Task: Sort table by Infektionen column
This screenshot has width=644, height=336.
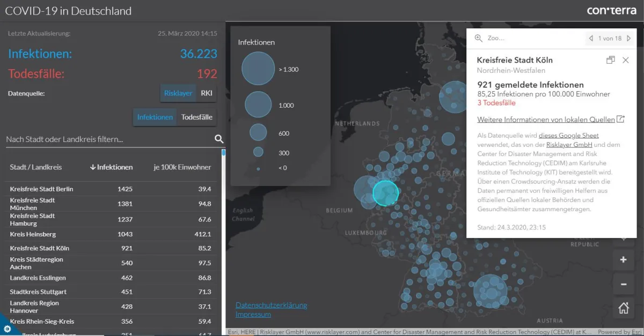Action: click(x=111, y=167)
